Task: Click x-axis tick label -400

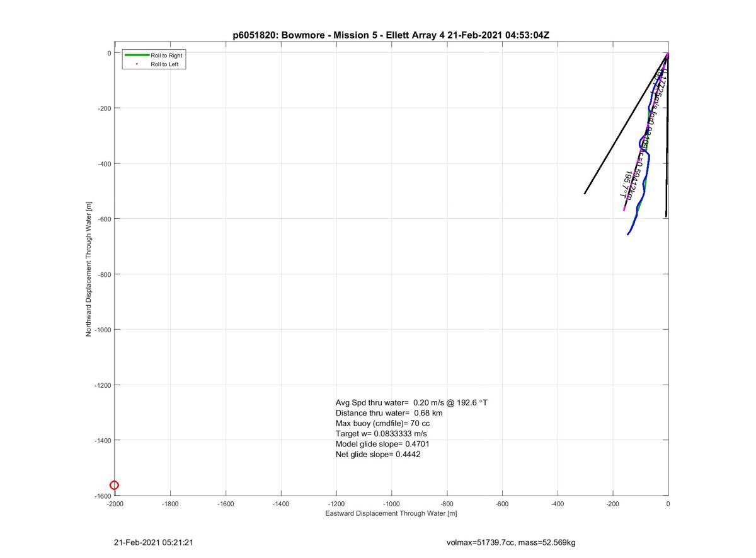Action: pyautogui.click(x=558, y=504)
